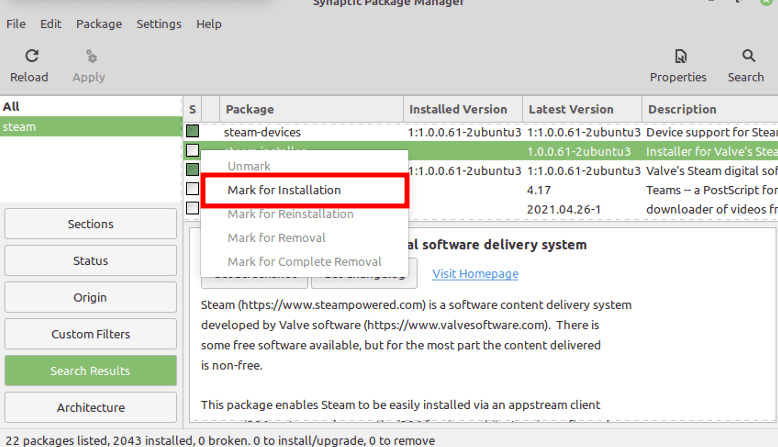
Task: Click the Origin filter button
Action: 90,297
